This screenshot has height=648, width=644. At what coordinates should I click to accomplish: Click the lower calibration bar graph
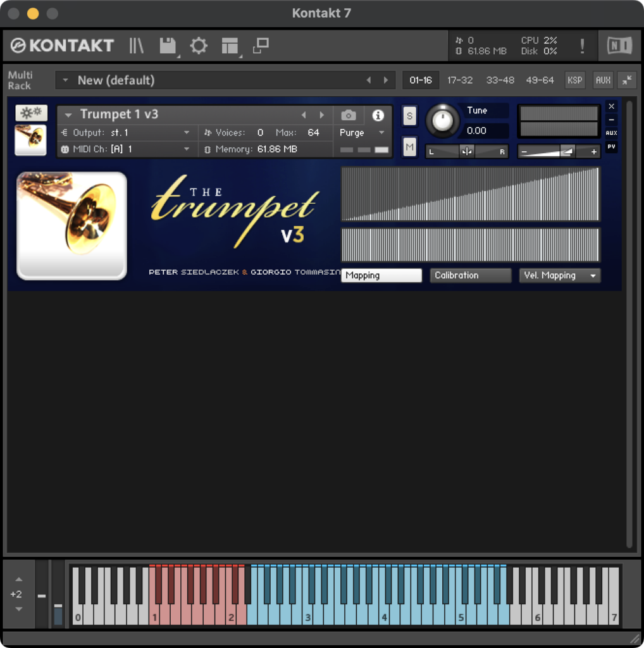click(470, 245)
